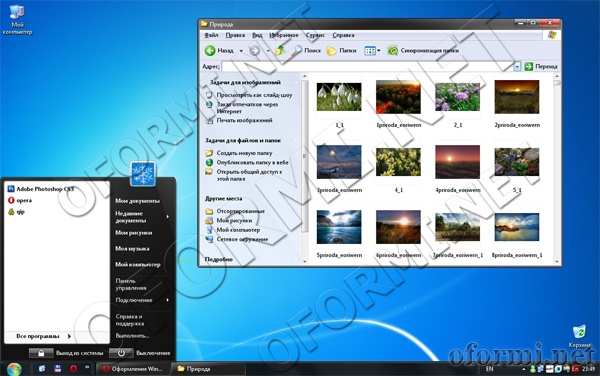
Task: Click the EN language indicator in taskbar
Action: tap(489, 369)
